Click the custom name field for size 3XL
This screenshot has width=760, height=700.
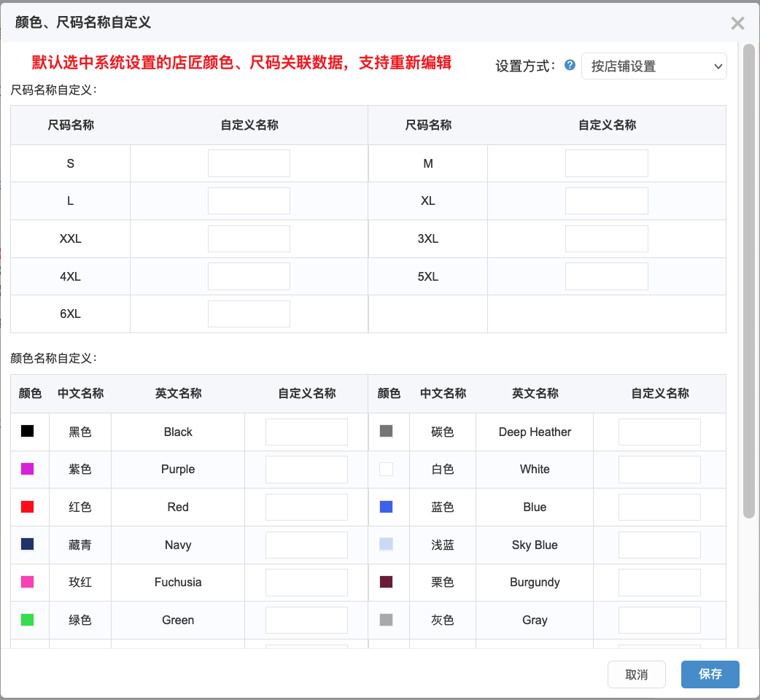606,238
